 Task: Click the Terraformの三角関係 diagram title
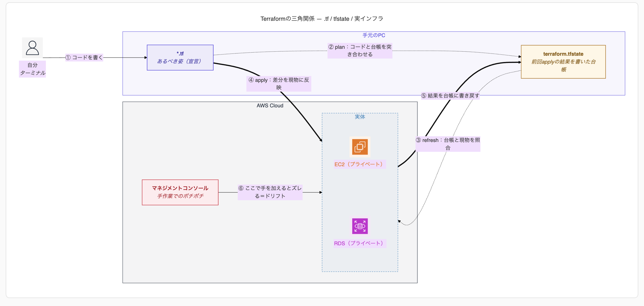(x=322, y=19)
